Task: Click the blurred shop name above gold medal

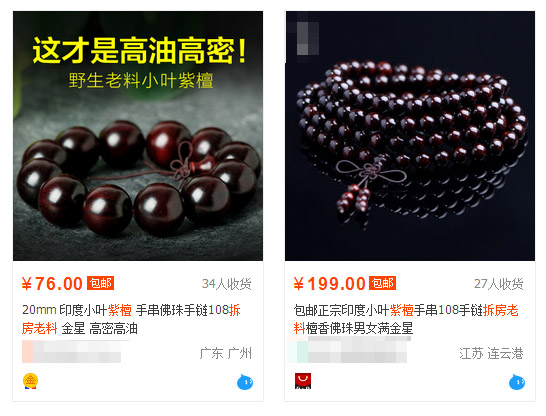Action: (x=71, y=352)
